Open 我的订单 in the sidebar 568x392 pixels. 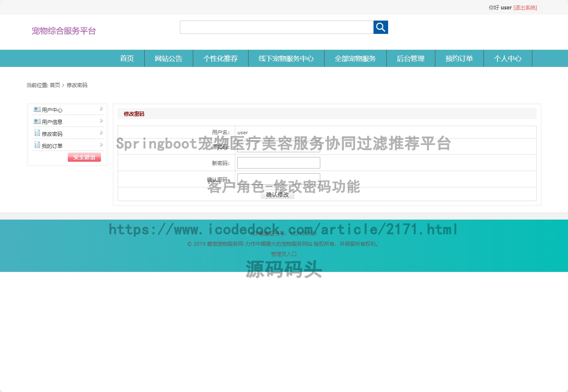[x=52, y=146]
